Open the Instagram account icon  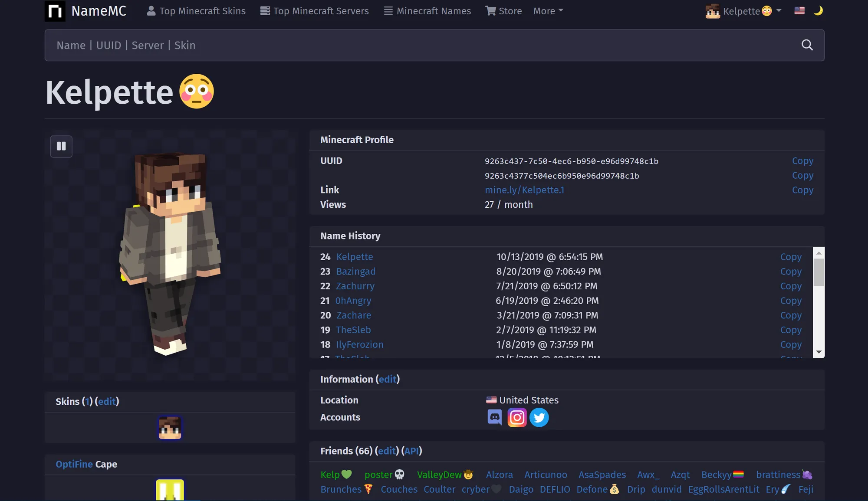(517, 417)
